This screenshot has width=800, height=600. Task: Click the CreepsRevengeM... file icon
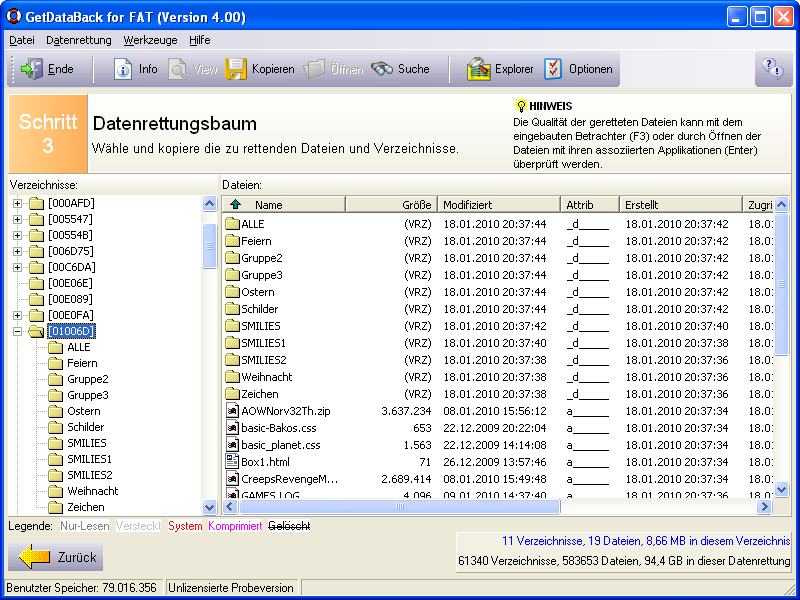(233, 479)
